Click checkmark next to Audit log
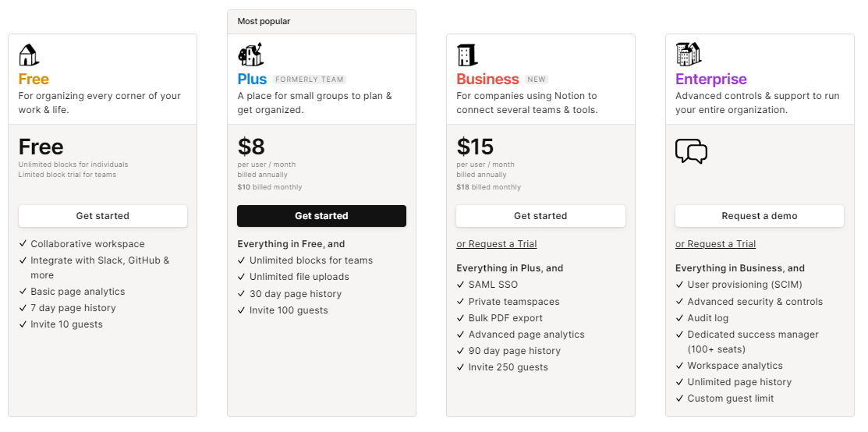Viewport: 868px width, 432px height. tap(680, 318)
